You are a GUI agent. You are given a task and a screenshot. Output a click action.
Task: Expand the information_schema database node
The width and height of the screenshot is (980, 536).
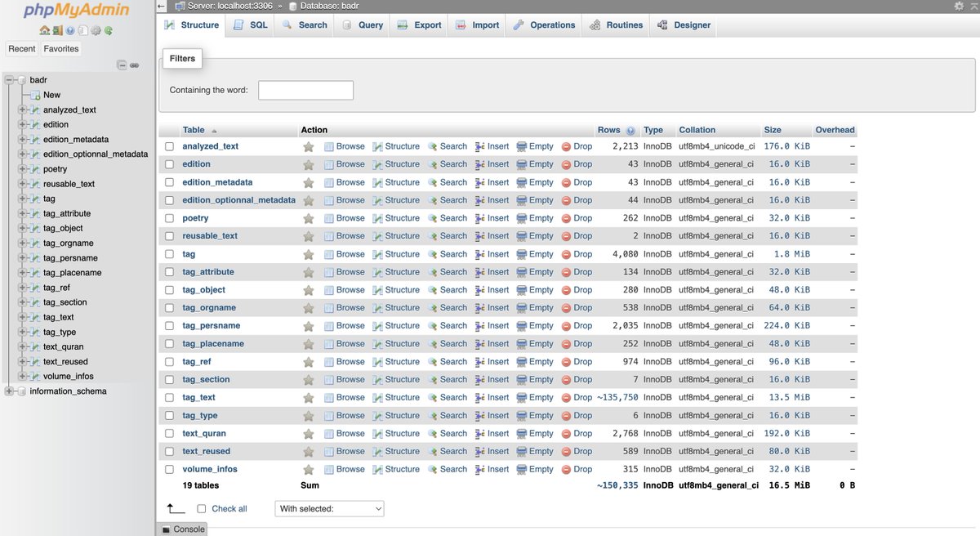point(9,391)
